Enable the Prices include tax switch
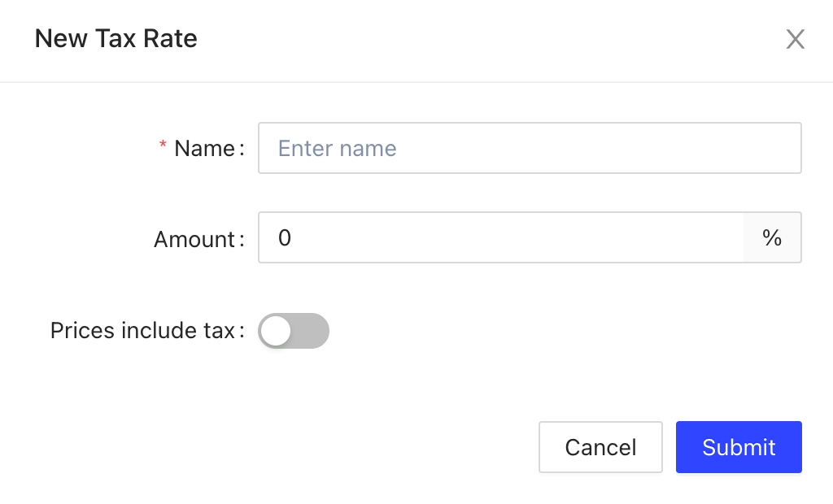Screen dimensions: 833x504 click(294, 331)
